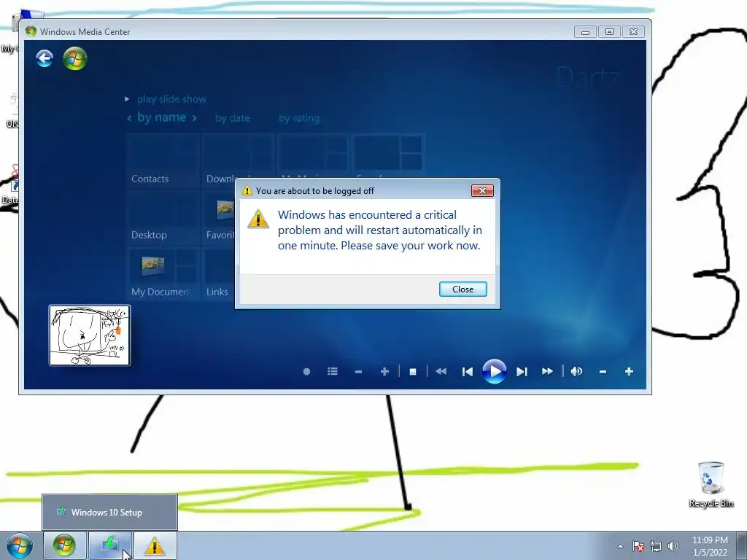Click the volume speaker tray icon
Image resolution: width=747 pixels, height=560 pixels.
[x=673, y=546]
